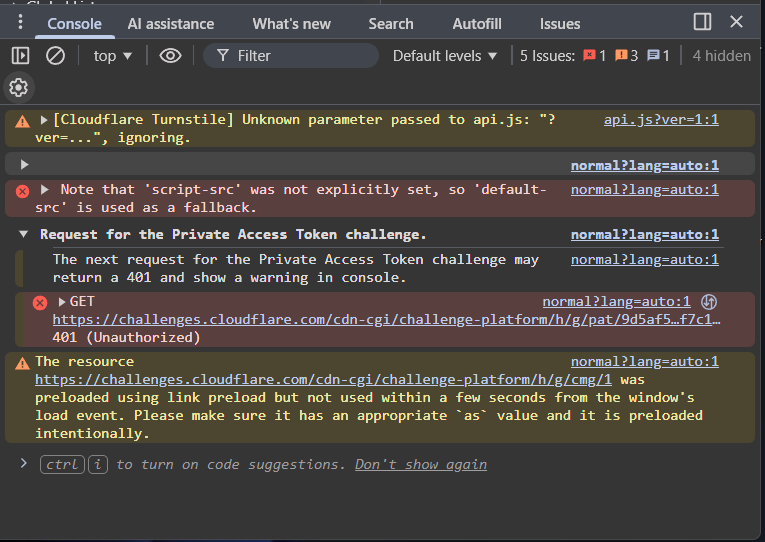Click the red error issues counter
This screenshot has width=765, height=542.
595,56
